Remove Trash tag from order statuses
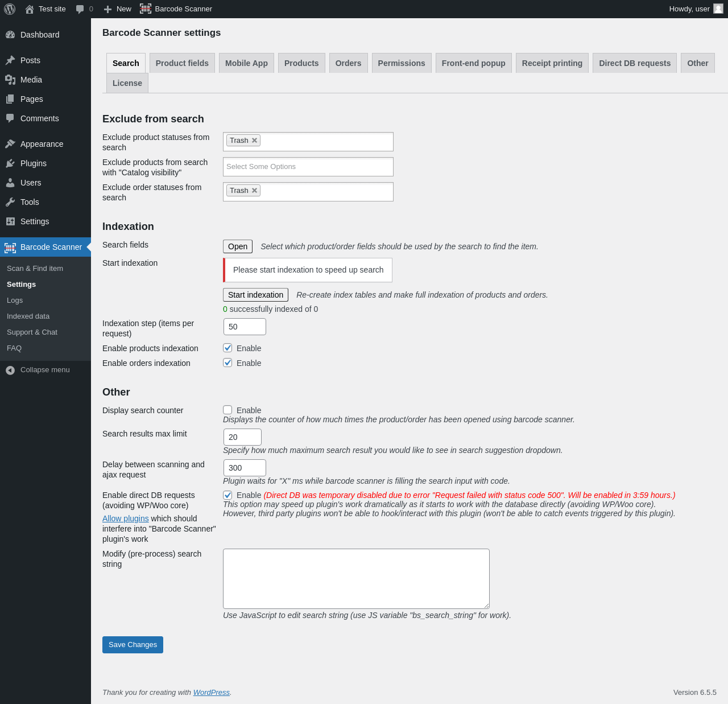 tap(255, 191)
